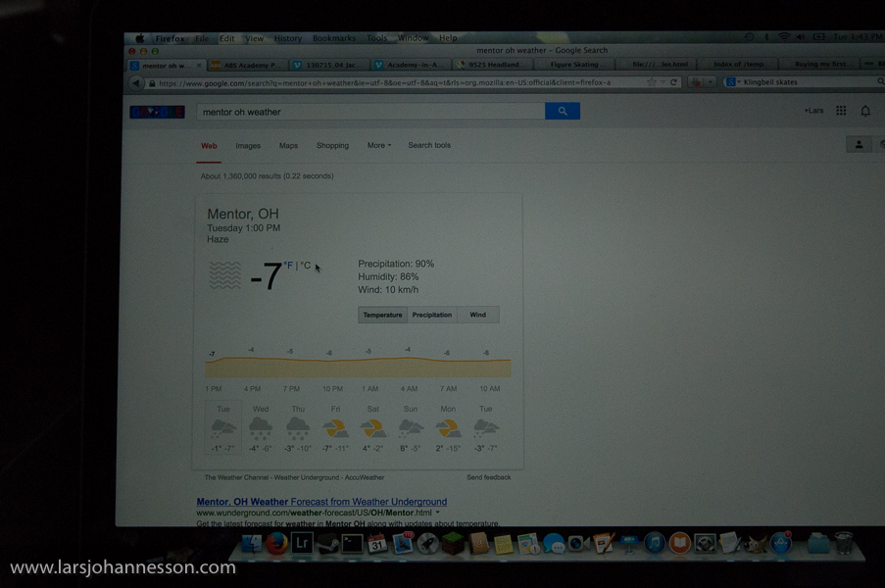Open the Bookmarks menu
This screenshot has height=588, width=885.
coord(334,38)
